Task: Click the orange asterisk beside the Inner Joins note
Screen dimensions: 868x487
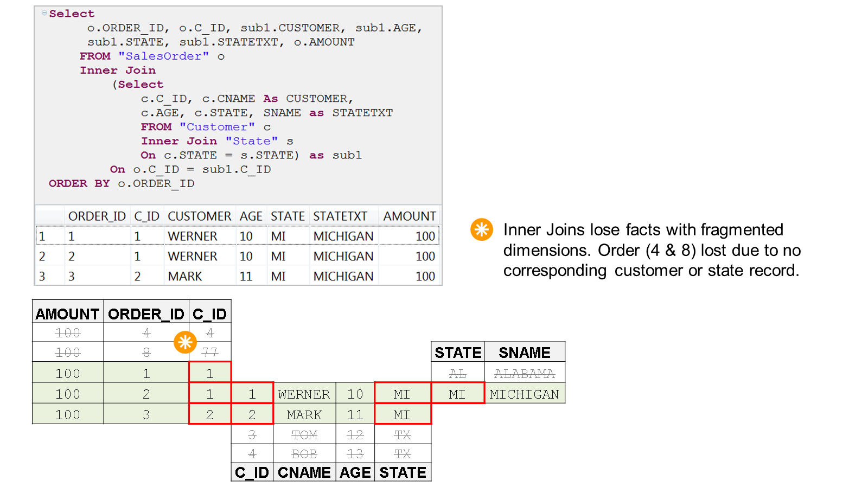Action: [x=481, y=229]
